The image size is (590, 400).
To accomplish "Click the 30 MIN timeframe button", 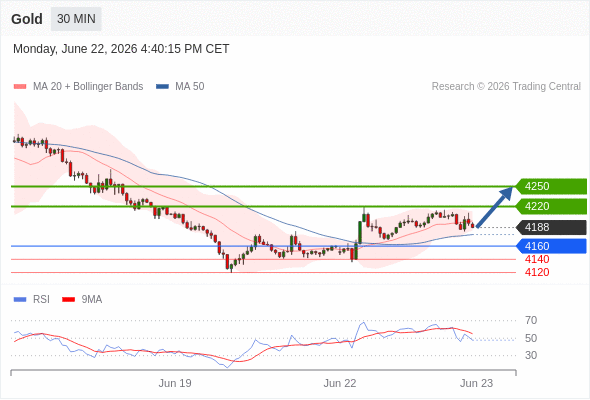I will [x=76, y=19].
